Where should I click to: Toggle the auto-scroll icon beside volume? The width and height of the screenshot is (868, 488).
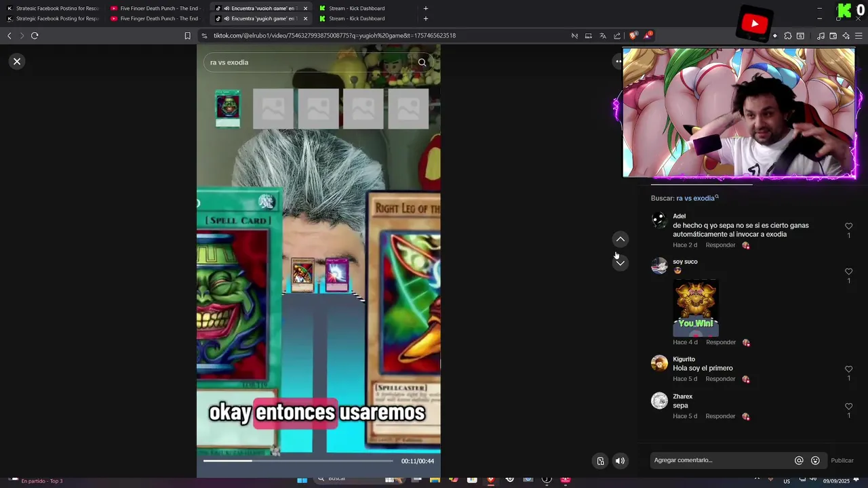[x=600, y=461]
